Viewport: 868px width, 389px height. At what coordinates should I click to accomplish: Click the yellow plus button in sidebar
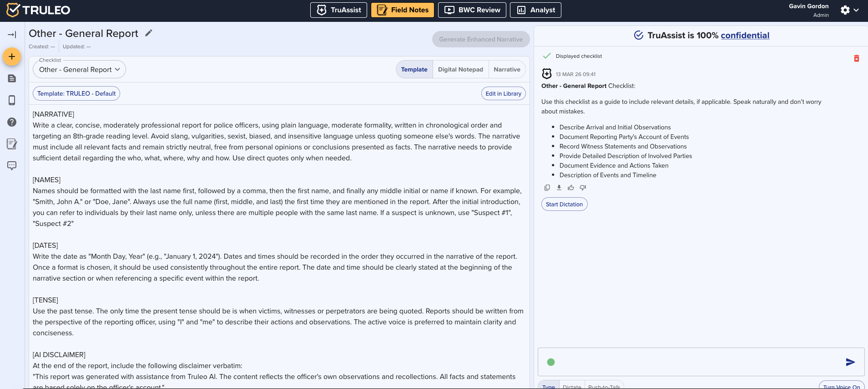coord(12,56)
